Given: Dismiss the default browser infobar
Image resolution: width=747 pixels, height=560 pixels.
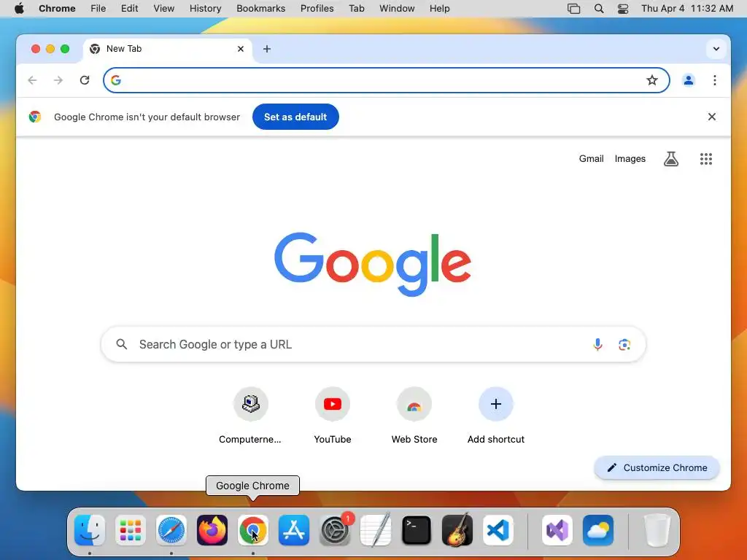Looking at the screenshot, I should coord(711,117).
